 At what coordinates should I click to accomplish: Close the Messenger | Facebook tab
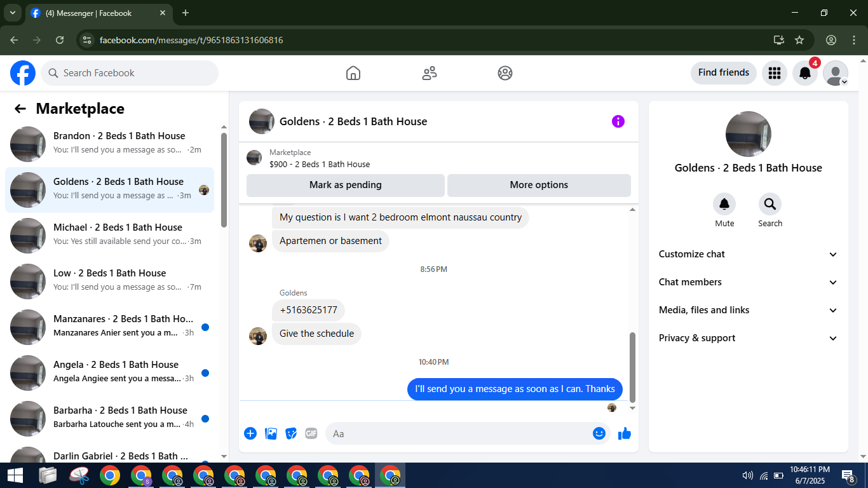point(163,13)
